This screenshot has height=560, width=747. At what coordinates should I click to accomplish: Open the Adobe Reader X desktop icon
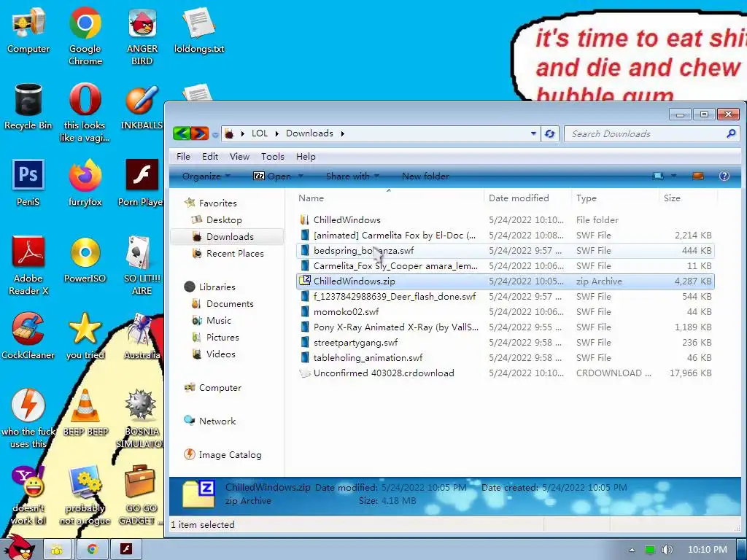[x=28, y=265]
